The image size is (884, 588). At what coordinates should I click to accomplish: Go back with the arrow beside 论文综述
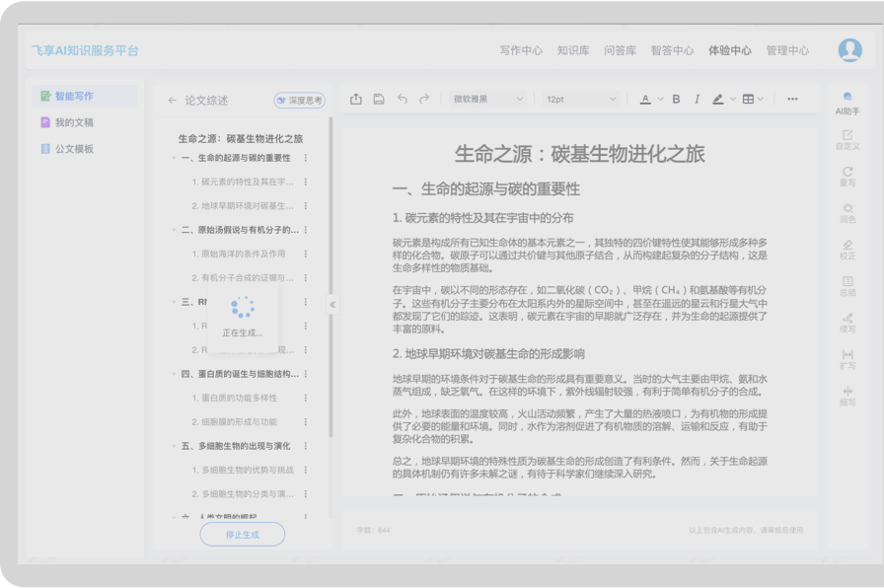[x=172, y=101]
